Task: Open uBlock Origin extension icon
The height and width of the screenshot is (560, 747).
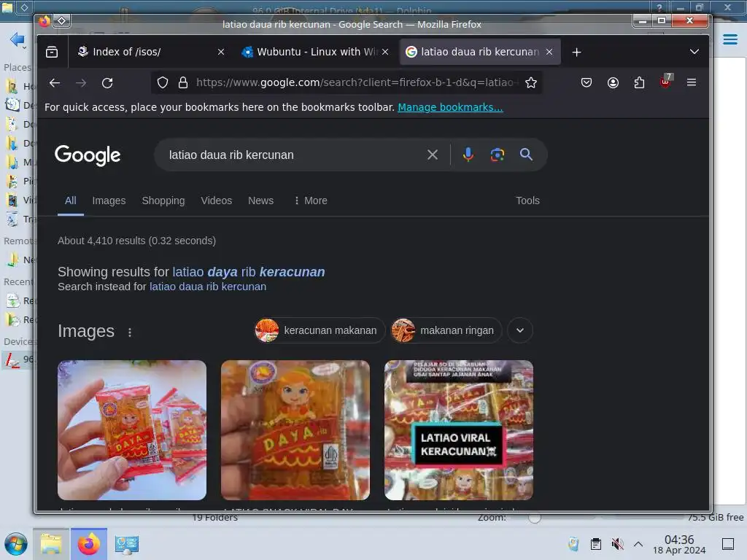Action: pos(665,82)
